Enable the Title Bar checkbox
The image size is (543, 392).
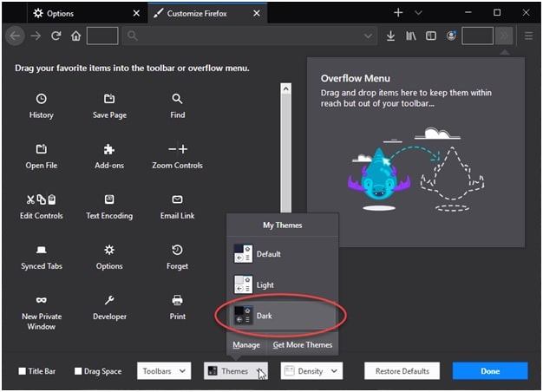(x=23, y=371)
